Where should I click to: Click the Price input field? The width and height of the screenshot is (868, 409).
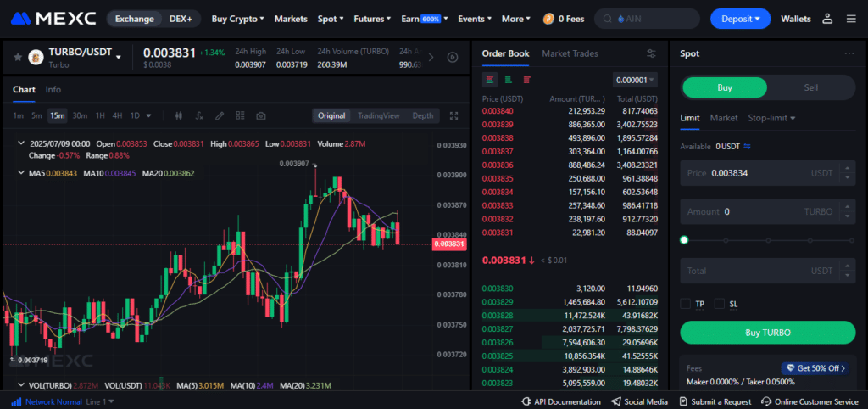coord(768,173)
